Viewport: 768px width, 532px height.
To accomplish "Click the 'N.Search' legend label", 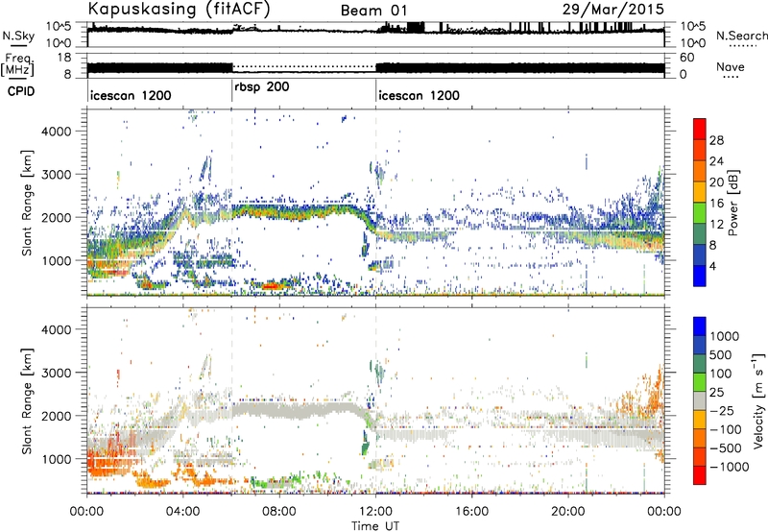I will tap(741, 36).
